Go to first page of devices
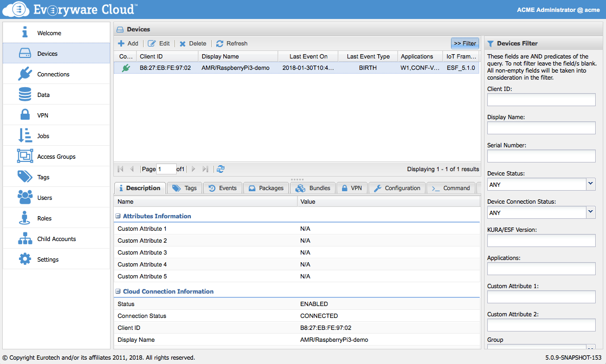This screenshot has width=606, height=364. [x=120, y=169]
